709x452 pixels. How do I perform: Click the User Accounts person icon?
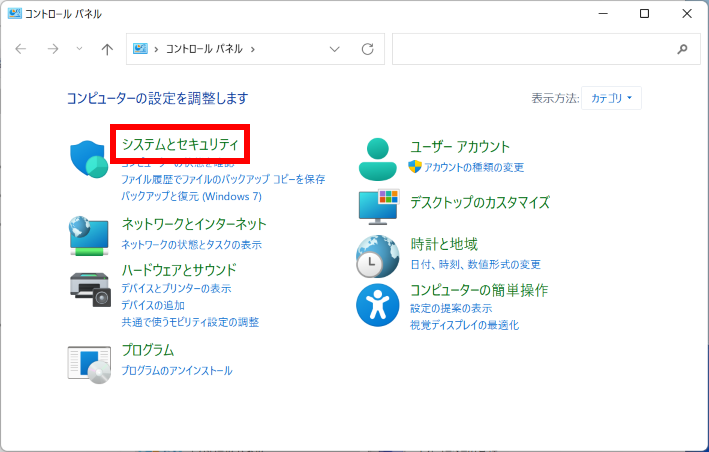[x=377, y=159]
